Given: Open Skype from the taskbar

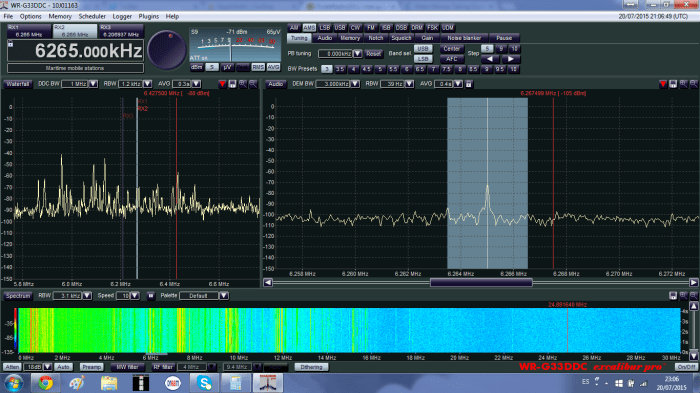Looking at the screenshot, I should [204, 383].
